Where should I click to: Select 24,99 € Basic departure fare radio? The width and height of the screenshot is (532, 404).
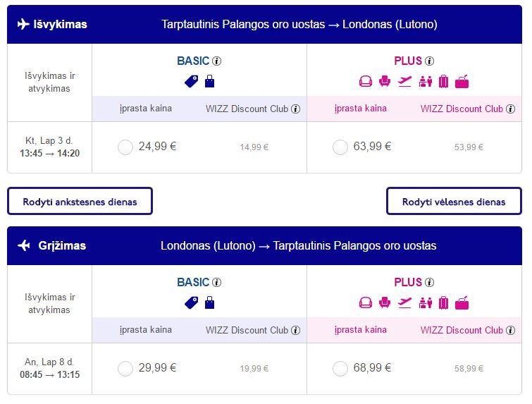[x=125, y=147]
